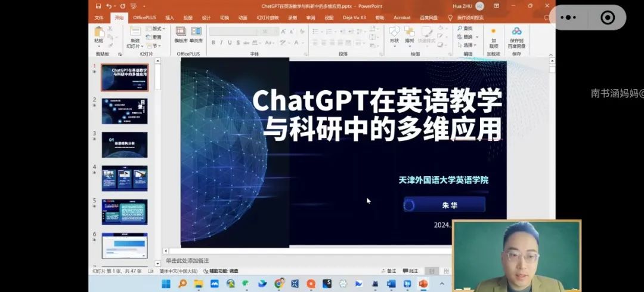The width and height of the screenshot is (644, 292).
Task: Open the Windows Start menu
Action: point(166,284)
